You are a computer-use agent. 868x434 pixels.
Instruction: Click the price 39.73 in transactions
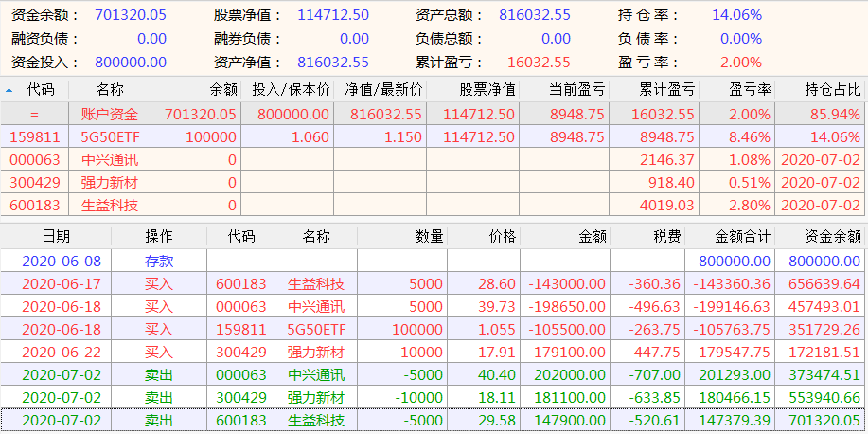coord(497,307)
